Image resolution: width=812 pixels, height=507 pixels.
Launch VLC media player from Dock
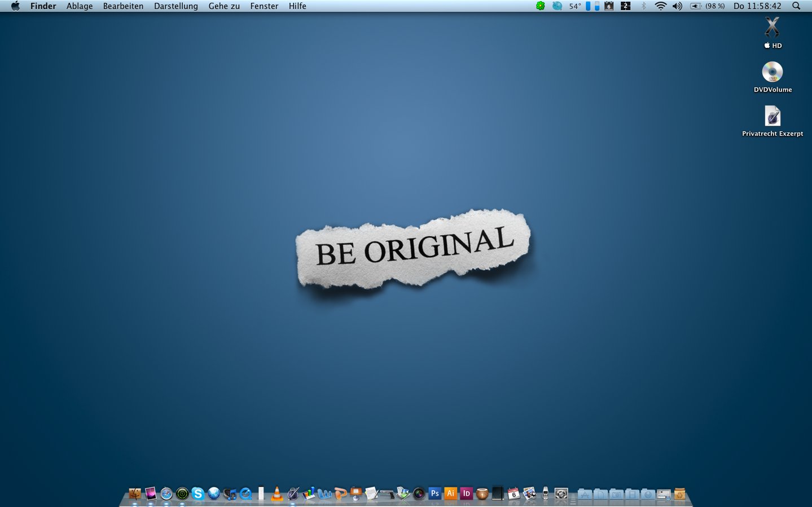click(x=277, y=494)
